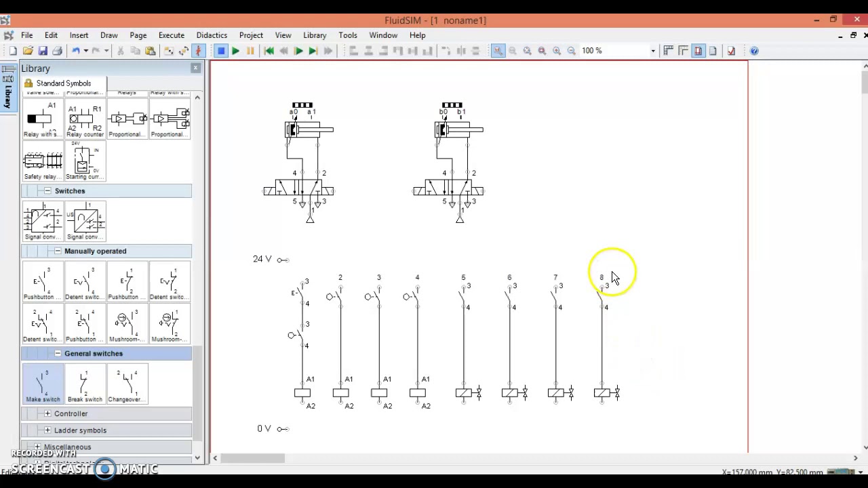This screenshot has height=488, width=868.
Task: Close the Library panel
Action: 195,68
